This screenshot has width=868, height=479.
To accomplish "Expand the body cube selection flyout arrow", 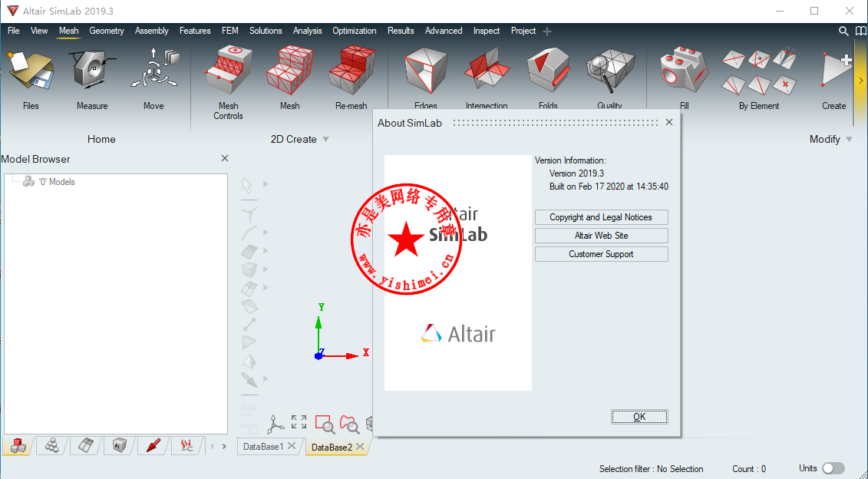I will [x=266, y=269].
